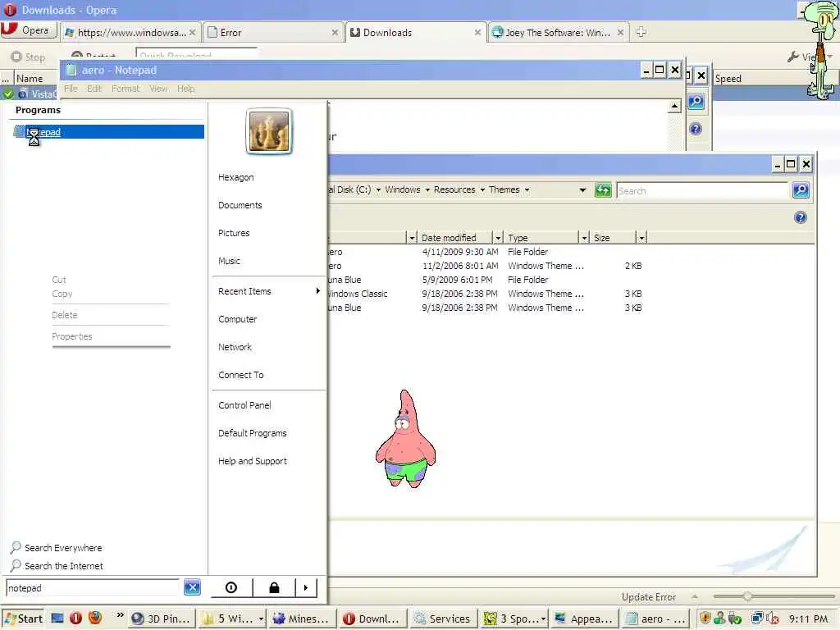
Task: Select Notepad in Programs search results
Action: pos(108,132)
